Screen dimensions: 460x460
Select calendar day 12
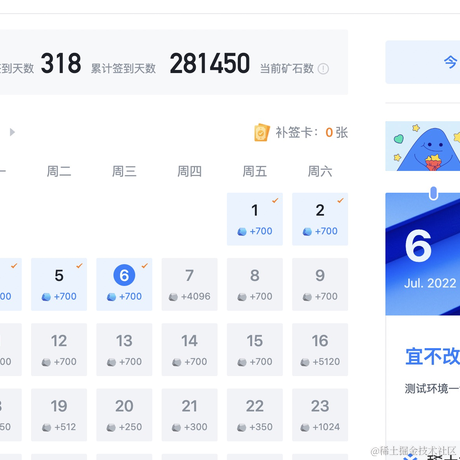pyautogui.click(x=59, y=350)
